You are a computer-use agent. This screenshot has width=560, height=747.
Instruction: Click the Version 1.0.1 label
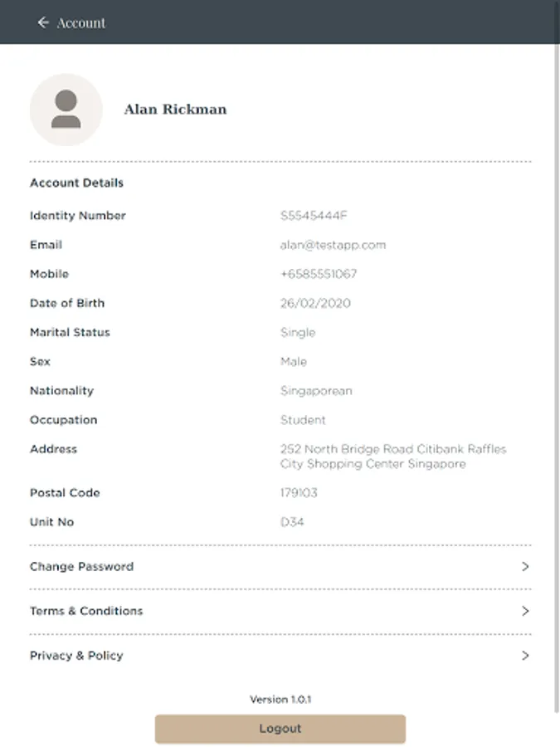coord(280,700)
